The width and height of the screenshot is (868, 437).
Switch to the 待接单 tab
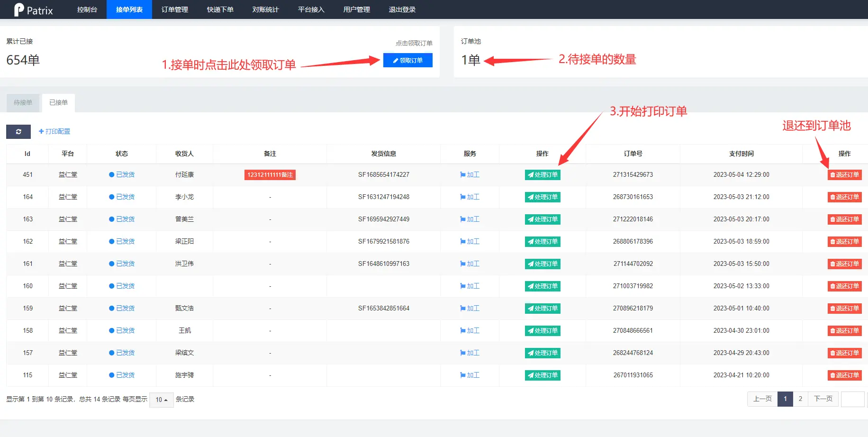(23, 102)
